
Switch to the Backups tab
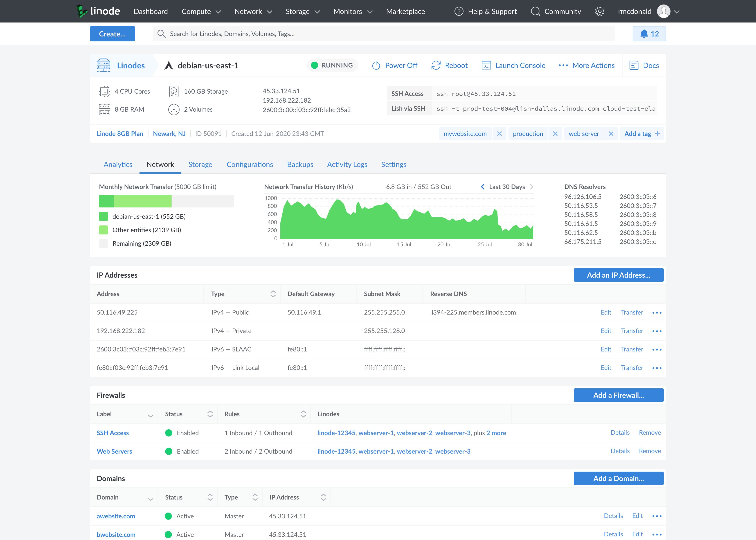coord(300,164)
